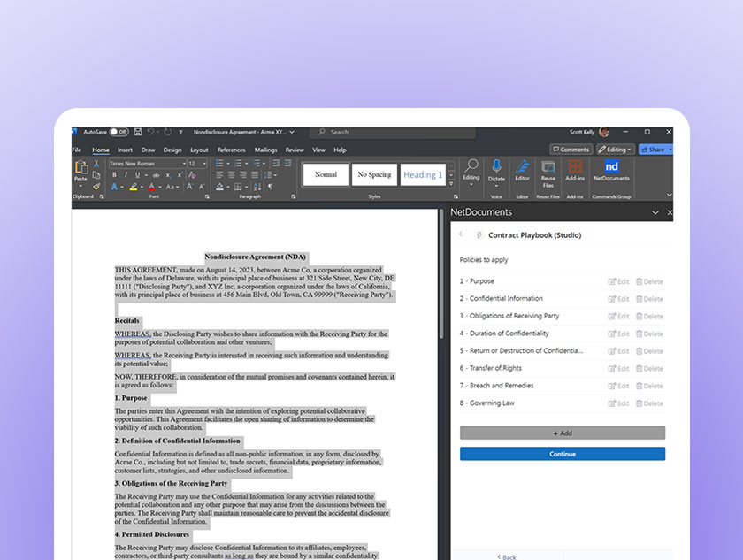Apply red font color

pyautogui.click(x=151, y=187)
